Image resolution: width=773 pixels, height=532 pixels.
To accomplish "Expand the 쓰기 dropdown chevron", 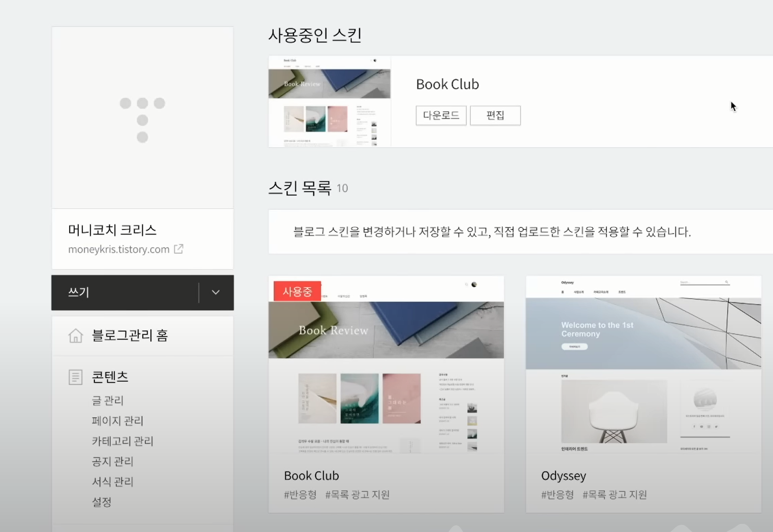I will 215,292.
